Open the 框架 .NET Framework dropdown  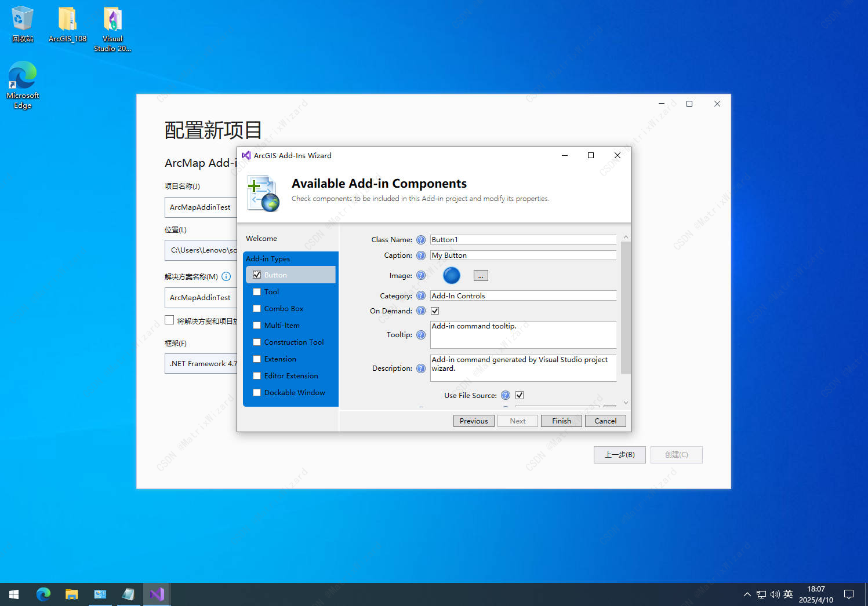[201, 364]
